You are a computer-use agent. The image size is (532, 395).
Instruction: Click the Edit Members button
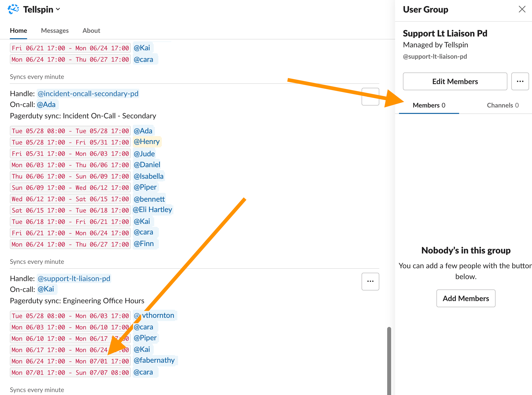(x=455, y=81)
